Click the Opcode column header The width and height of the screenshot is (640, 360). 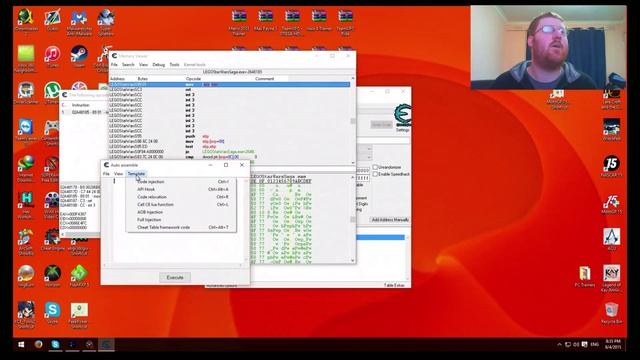[193, 79]
